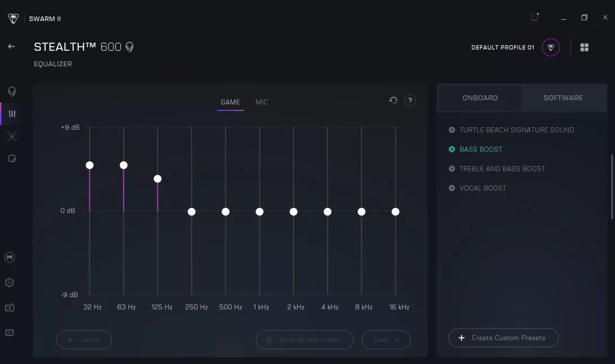615x364 pixels.
Task: Click the 125 Hz slider handle
Action: [157, 179]
